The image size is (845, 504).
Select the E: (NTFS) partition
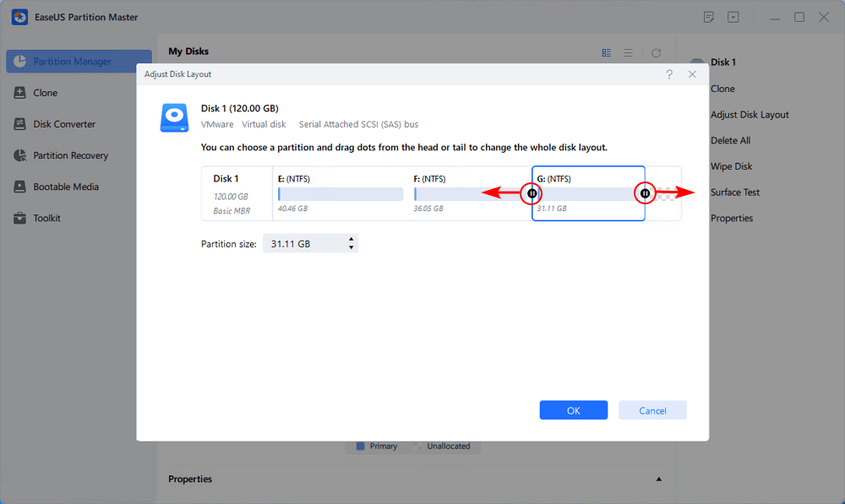tap(340, 193)
